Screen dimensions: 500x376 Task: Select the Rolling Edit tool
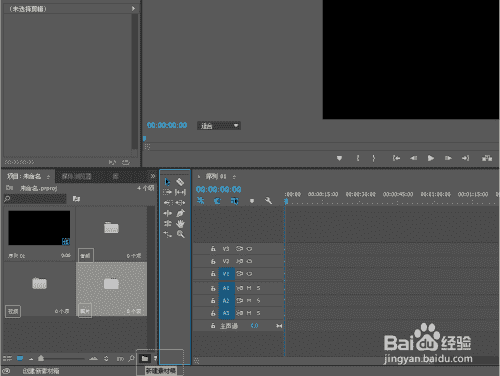tap(168, 224)
